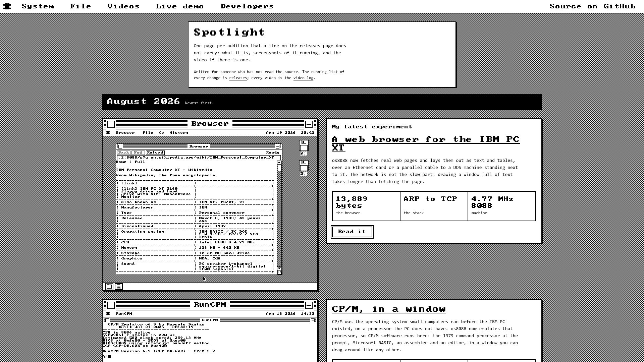Click 'Intel 8088 @ 4.77 MHz' table cell
The height and width of the screenshot is (362, 644).
pyautogui.click(x=227, y=242)
